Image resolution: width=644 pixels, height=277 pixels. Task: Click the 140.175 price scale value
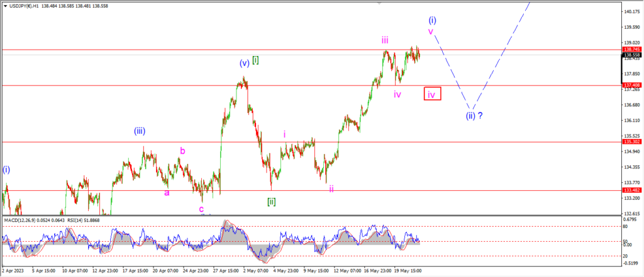point(630,11)
